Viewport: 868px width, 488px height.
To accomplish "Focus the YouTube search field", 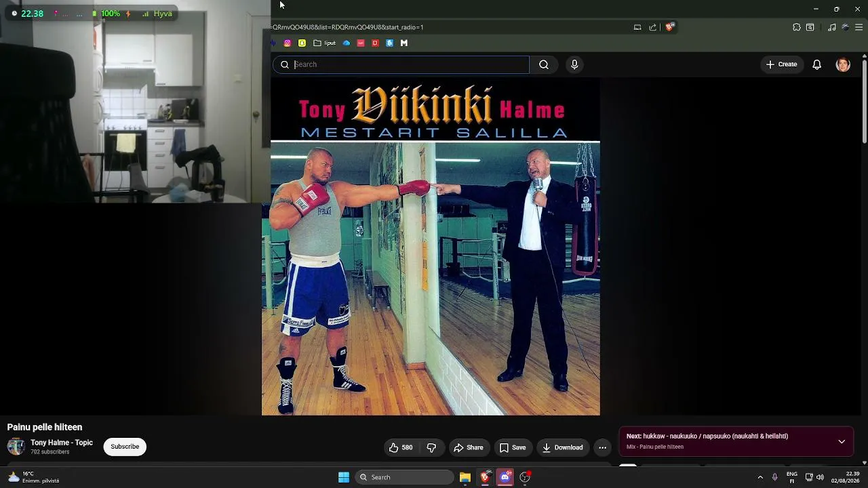I will coord(401,64).
